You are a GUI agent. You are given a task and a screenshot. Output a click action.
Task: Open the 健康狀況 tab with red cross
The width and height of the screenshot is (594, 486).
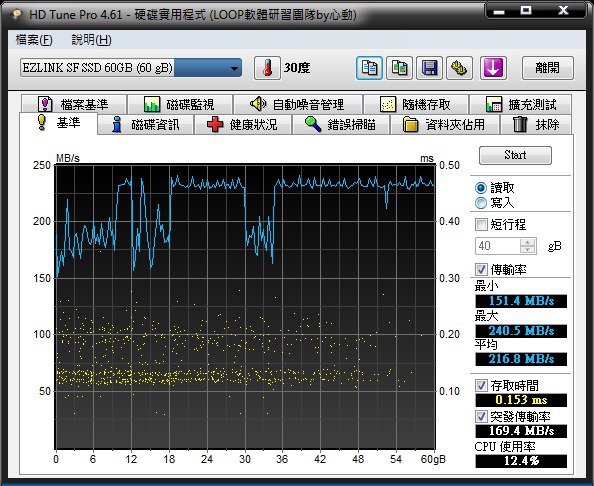point(243,124)
